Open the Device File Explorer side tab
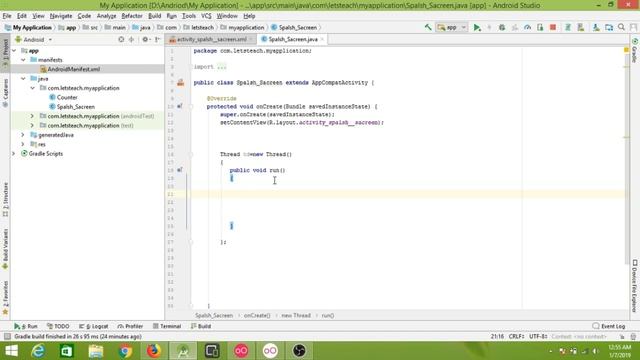The image size is (640, 360). tap(635, 286)
